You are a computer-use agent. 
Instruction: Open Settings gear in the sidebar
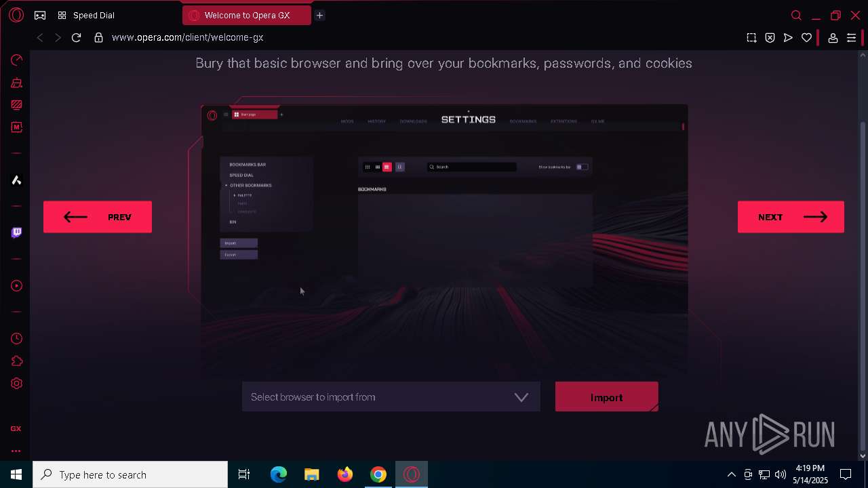click(16, 384)
